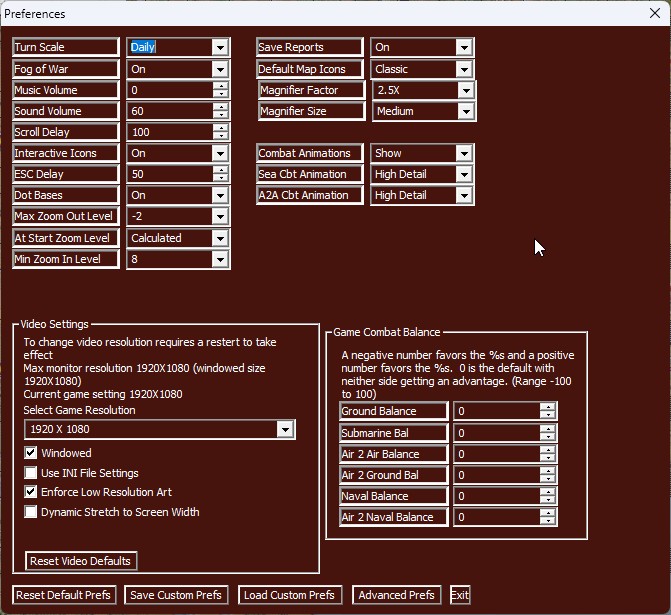Click Reset Default Prefs button

tap(64, 595)
